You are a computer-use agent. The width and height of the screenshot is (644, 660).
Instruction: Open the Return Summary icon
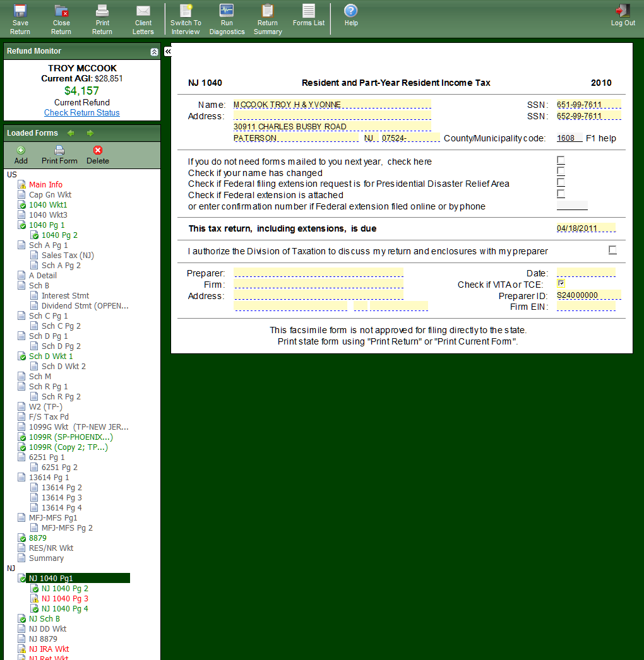268,11
